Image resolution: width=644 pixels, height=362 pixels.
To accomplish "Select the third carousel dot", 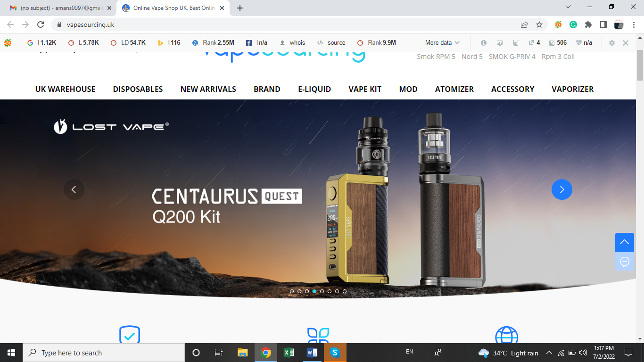I will tap(307, 291).
